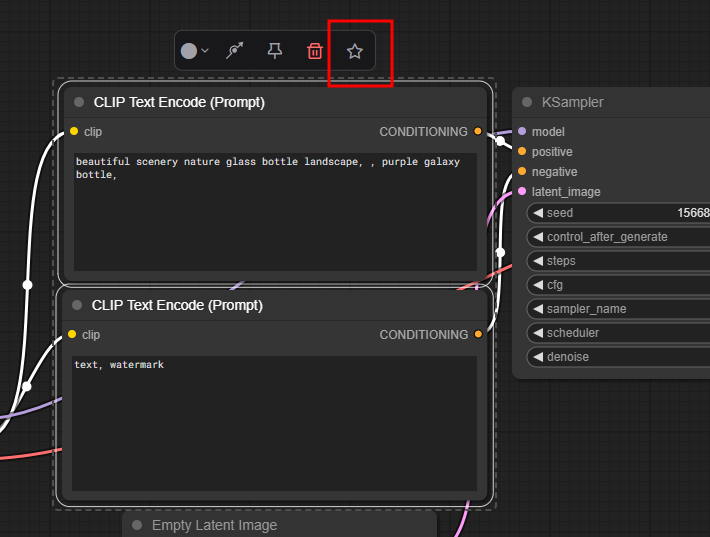
Task: Select the previous scheduler option with left arrow
Action: pyautogui.click(x=537, y=333)
